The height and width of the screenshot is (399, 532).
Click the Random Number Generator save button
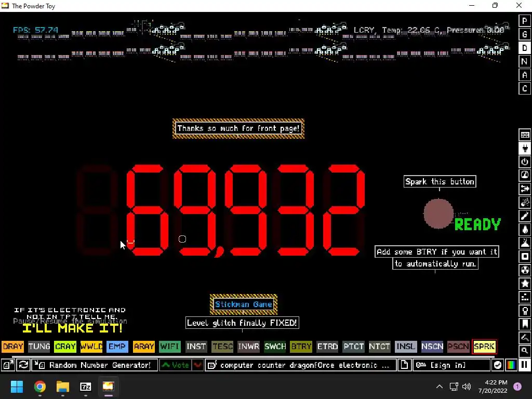(x=95, y=365)
